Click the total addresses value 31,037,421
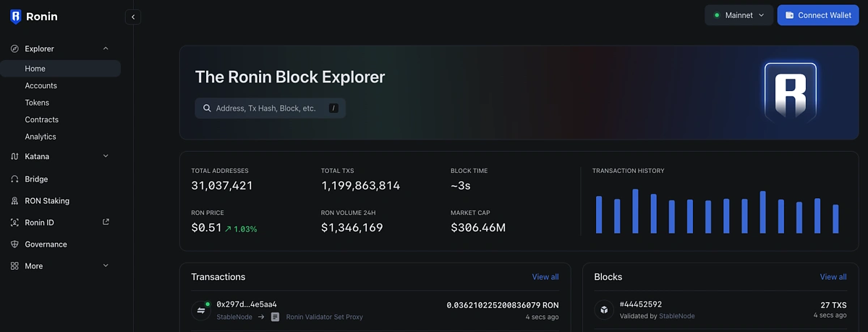Screen dimensions: 868x332 coord(222,186)
